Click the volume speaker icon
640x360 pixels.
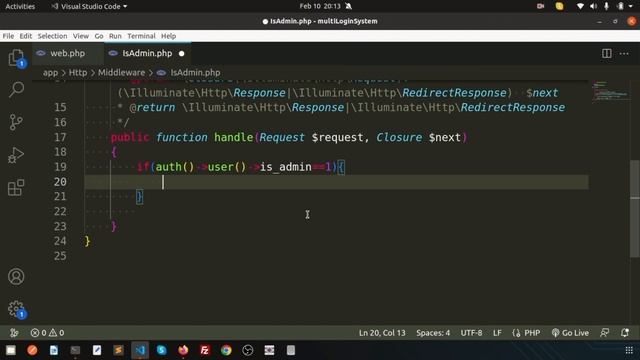[593, 6]
